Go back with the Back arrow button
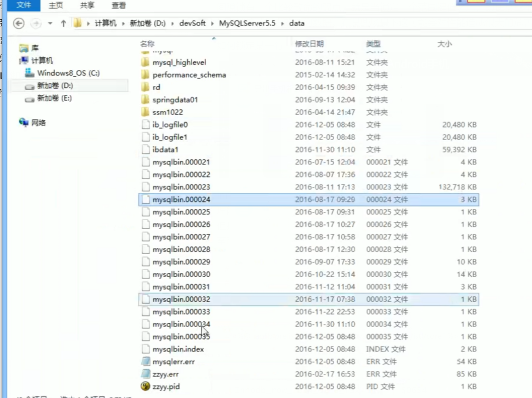 pyautogui.click(x=19, y=23)
